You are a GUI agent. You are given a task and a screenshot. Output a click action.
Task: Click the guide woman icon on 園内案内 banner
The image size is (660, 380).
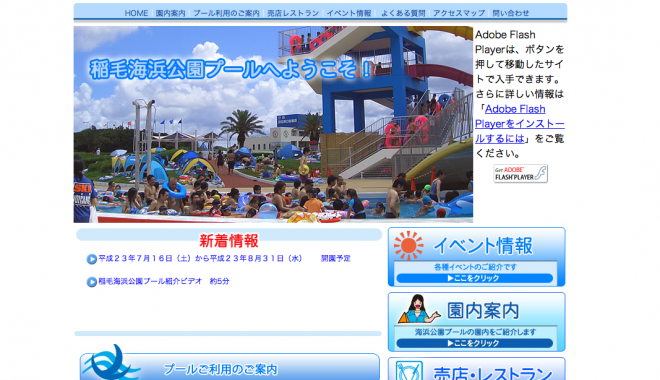pyautogui.click(x=418, y=309)
